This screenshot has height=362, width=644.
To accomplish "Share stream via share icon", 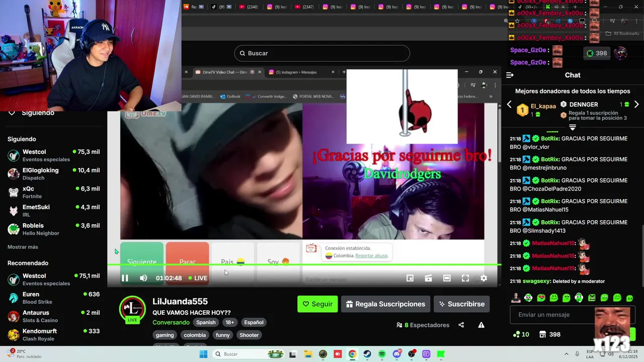I will (461, 325).
